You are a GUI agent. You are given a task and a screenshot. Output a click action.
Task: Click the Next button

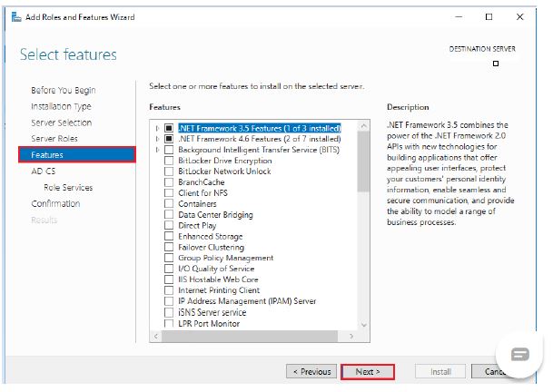tap(368, 371)
